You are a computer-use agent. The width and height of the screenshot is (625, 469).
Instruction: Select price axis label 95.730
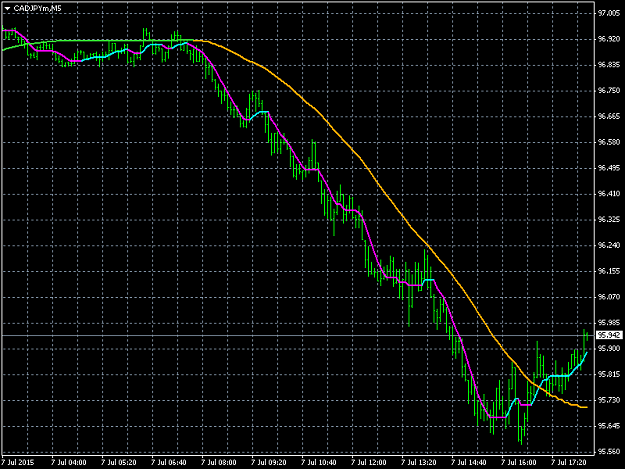(609, 400)
